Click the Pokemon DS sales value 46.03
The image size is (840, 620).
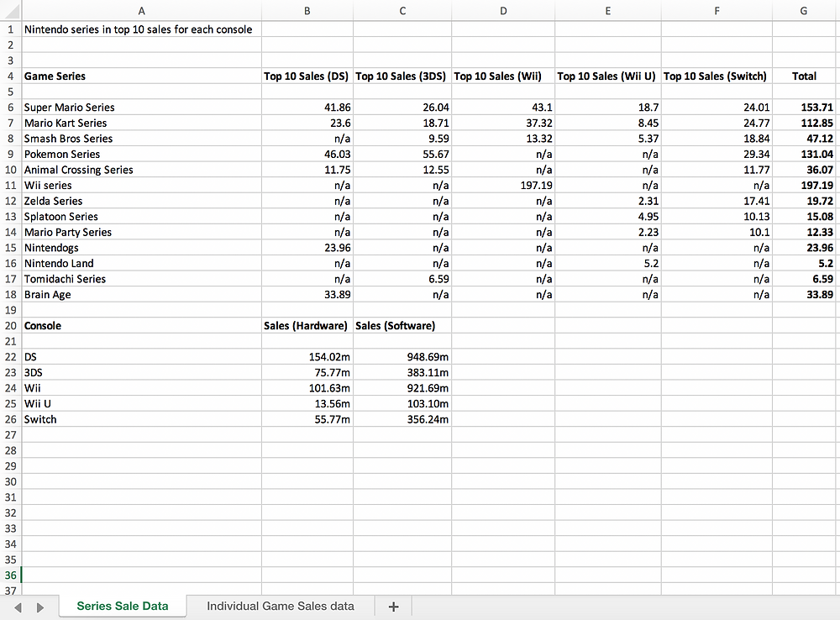click(x=307, y=154)
